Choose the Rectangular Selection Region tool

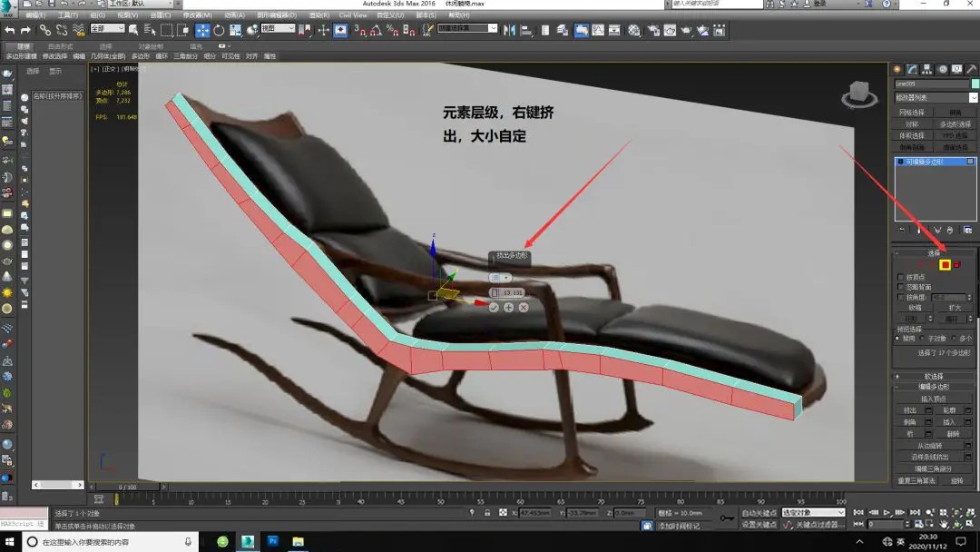coord(166,29)
